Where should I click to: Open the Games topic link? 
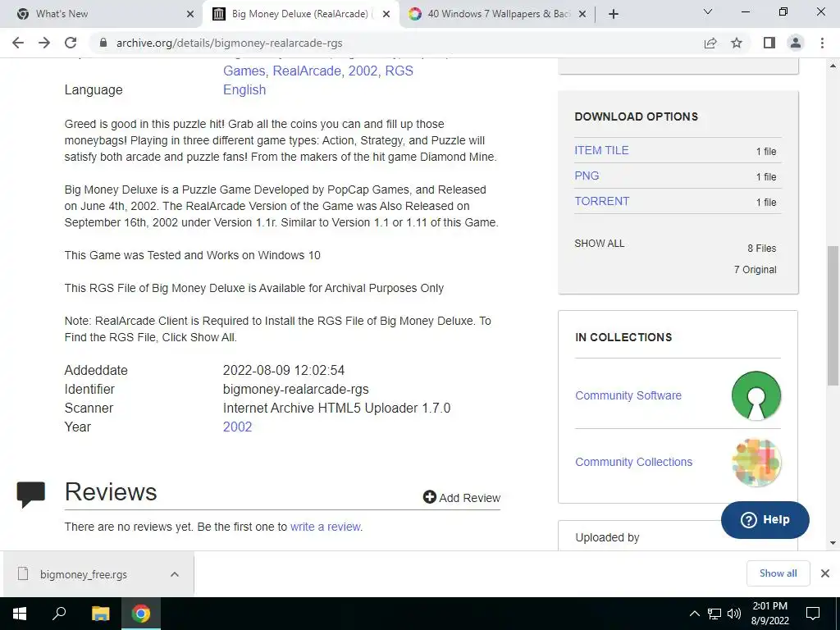pos(244,71)
